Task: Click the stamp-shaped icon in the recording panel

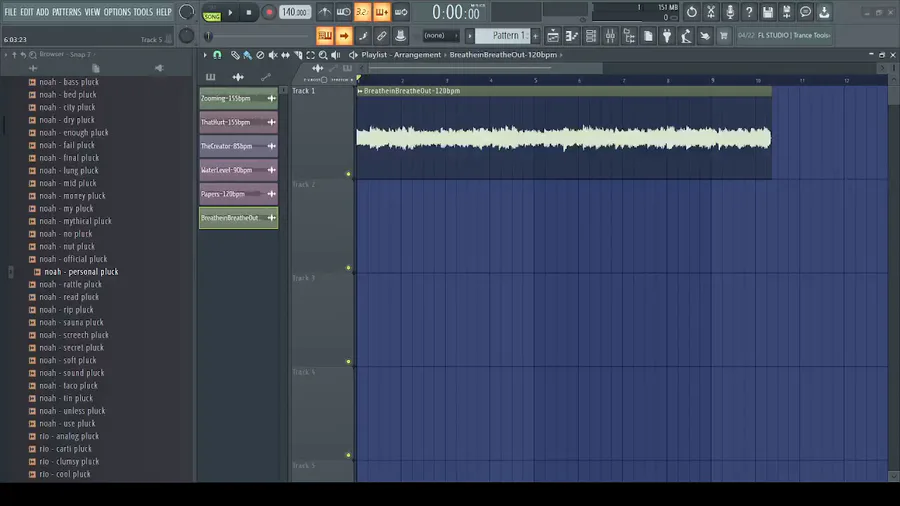Action: [x=401, y=36]
